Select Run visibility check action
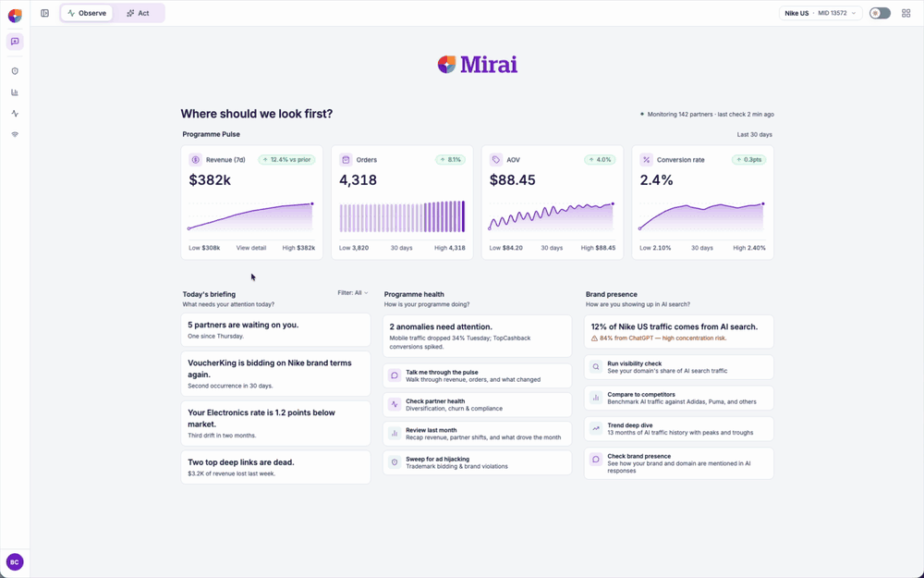The width and height of the screenshot is (924, 578). click(x=679, y=367)
